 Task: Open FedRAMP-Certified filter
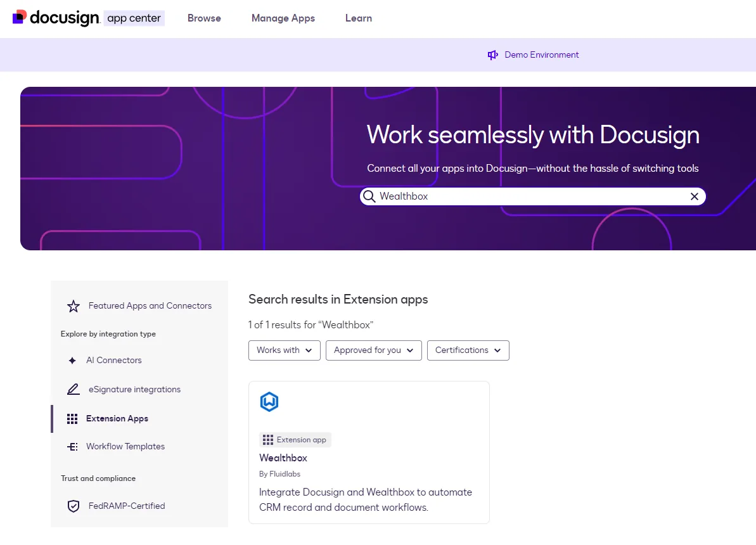click(127, 506)
